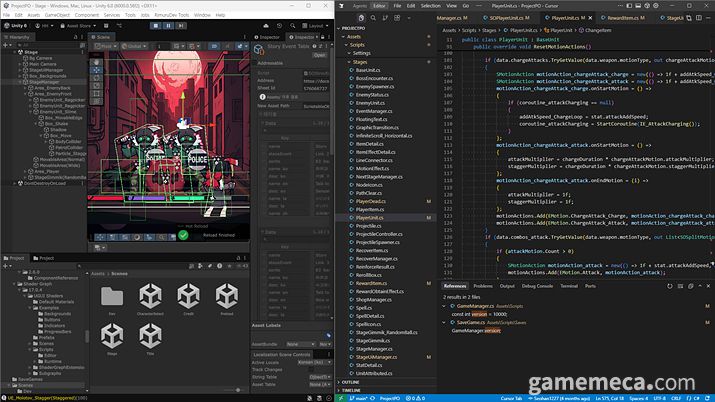Screen dimensions: 715x402
Task: Select the Rotate tool in Scene view
Action: pyautogui.click(x=97, y=80)
